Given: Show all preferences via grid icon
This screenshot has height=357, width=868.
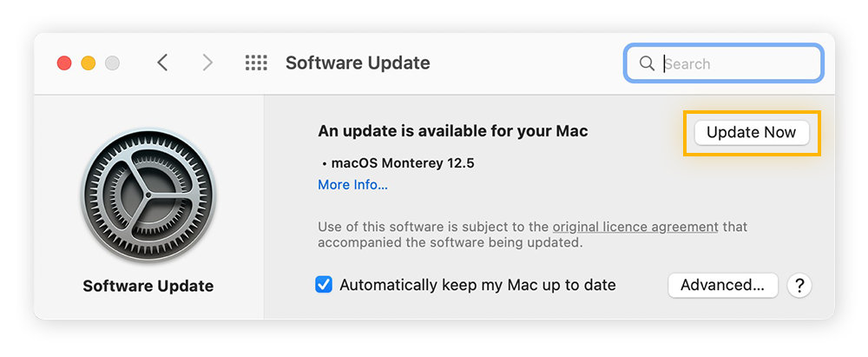Looking at the screenshot, I should click(256, 63).
